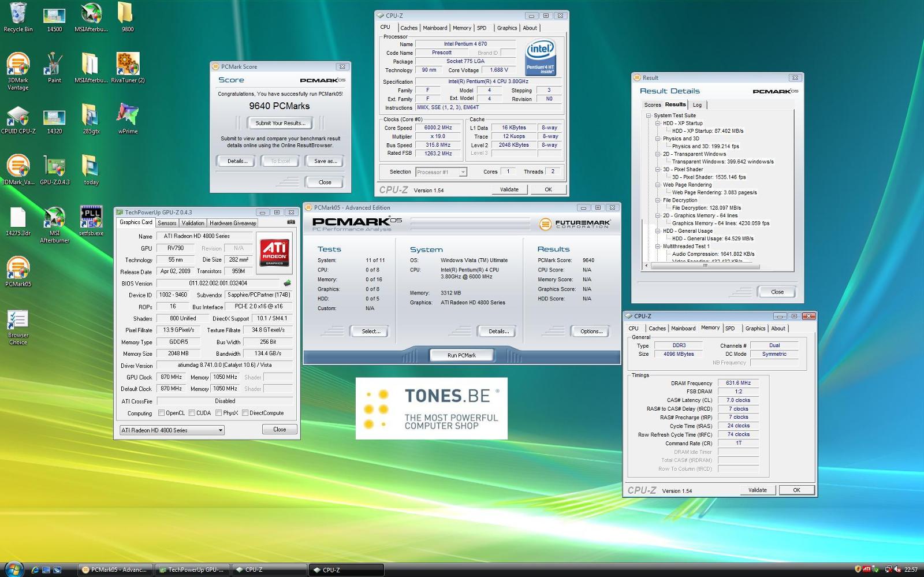This screenshot has height=577, width=924.
Task: Open the Recycle Bin desktop icon
Action: pos(18,17)
